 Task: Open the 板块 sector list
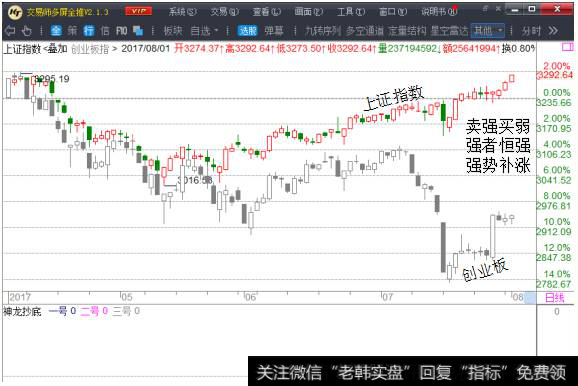click(173, 31)
